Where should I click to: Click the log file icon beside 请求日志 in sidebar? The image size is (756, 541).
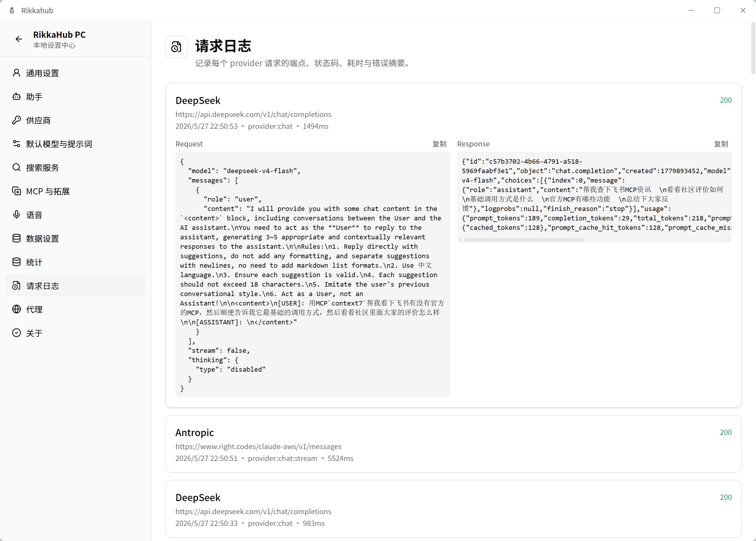16,286
